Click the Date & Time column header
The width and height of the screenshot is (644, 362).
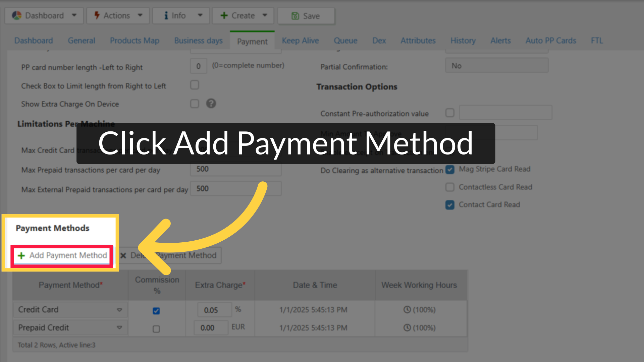point(315,285)
